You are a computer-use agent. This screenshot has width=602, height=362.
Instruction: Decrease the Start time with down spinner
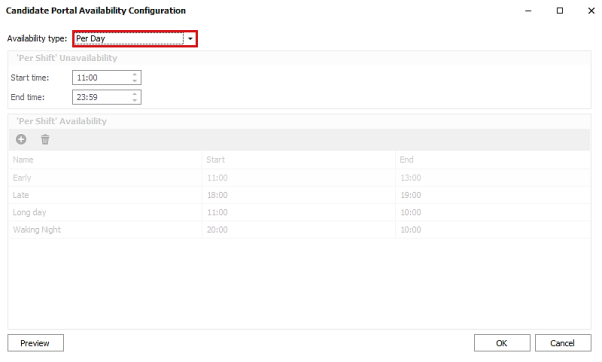tap(134, 81)
